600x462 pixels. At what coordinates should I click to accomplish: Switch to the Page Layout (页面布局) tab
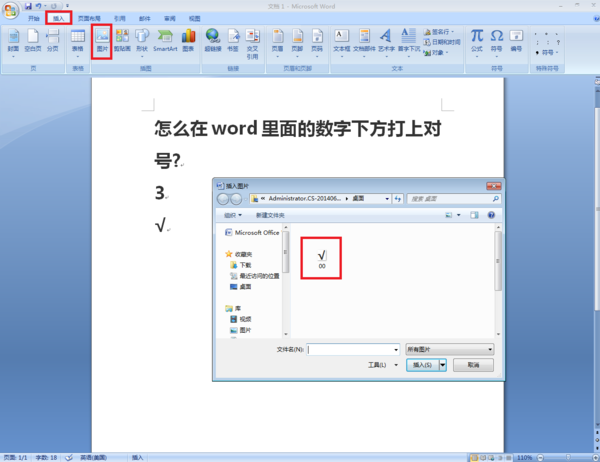coord(89,18)
